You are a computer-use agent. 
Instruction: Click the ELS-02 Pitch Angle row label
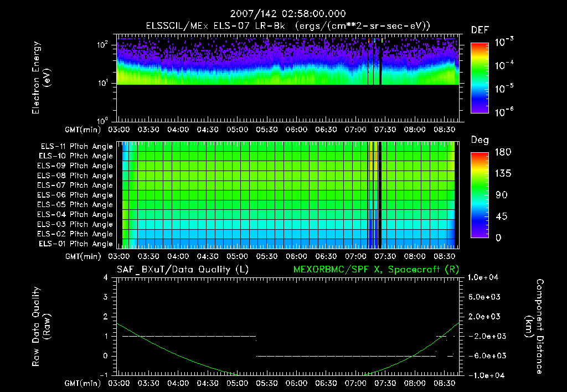click(75, 234)
